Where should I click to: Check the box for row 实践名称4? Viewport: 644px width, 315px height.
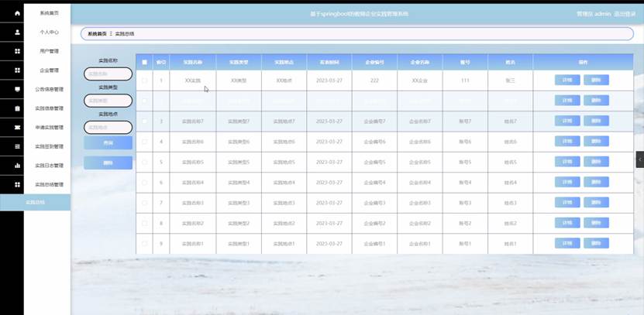tap(144, 183)
